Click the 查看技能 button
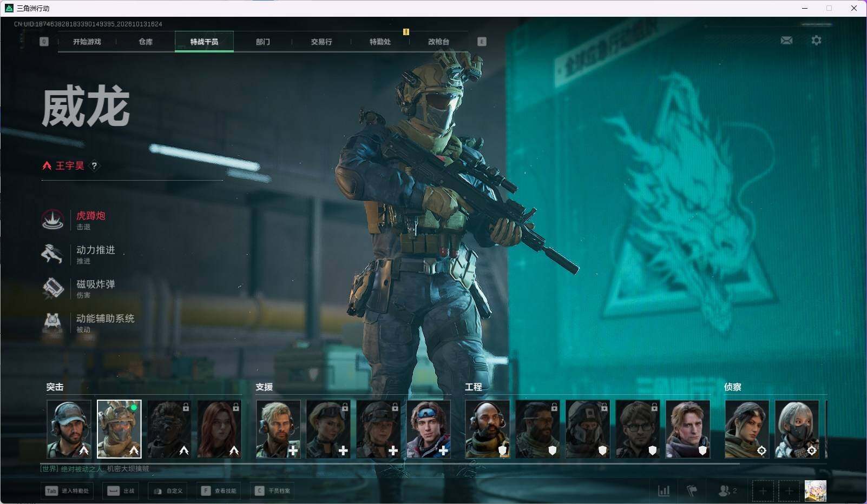This screenshot has width=867, height=504. (x=219, y=491)
